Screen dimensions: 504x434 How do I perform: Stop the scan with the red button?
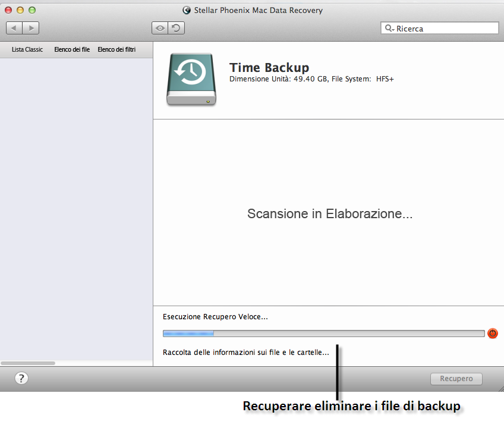coord(493,334)
